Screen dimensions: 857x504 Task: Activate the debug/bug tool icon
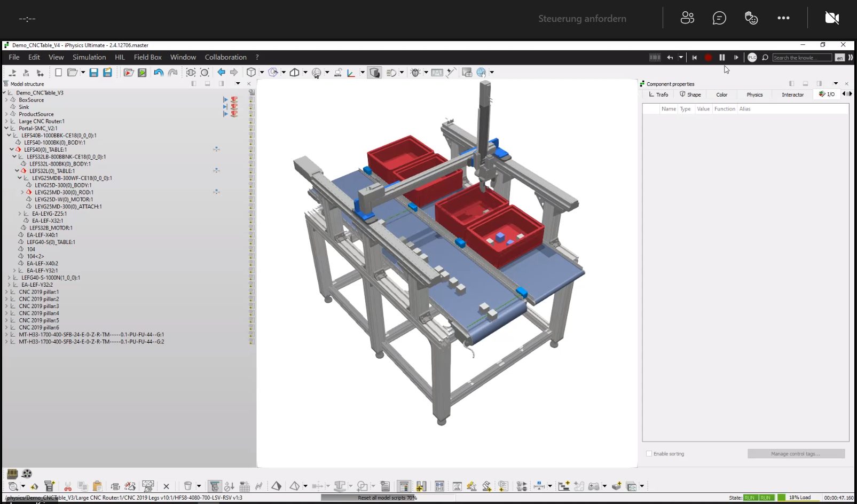[415, 72]
